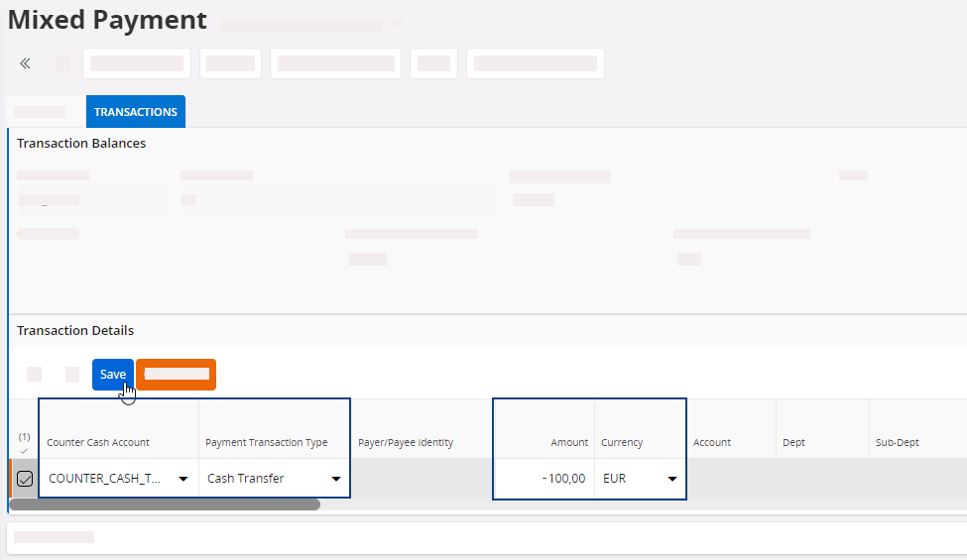Viewport: 967px width, 560px height.
Task: Click the horizontal scrollbar under the table
Action: pos(165,504)
